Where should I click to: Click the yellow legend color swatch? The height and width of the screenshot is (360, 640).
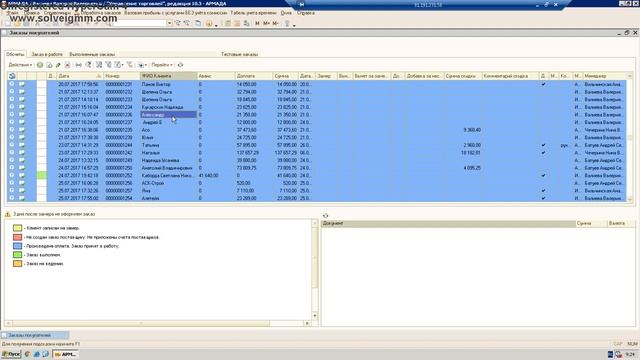[17, 228]
